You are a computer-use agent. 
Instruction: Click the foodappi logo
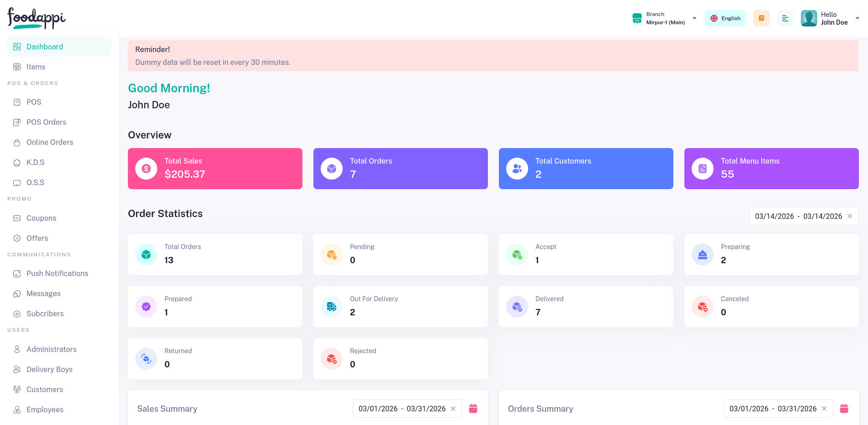[37, 18]
